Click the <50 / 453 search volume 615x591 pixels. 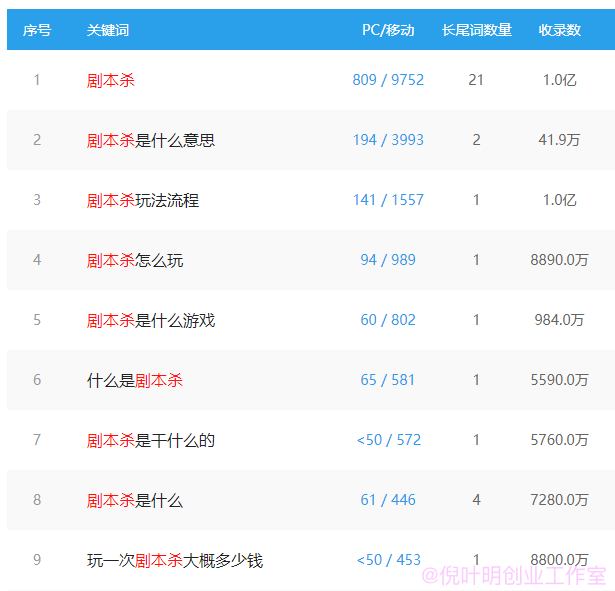388,560
